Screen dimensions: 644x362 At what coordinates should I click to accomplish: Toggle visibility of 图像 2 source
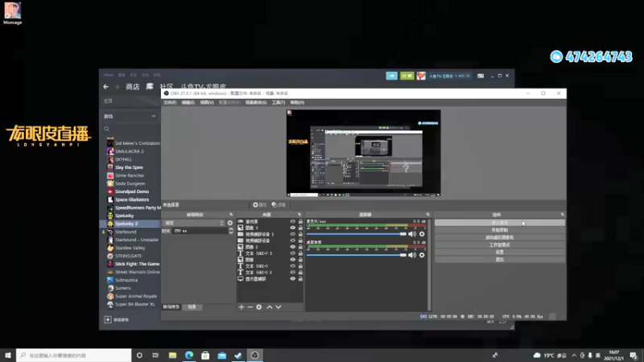coord(293,247)
